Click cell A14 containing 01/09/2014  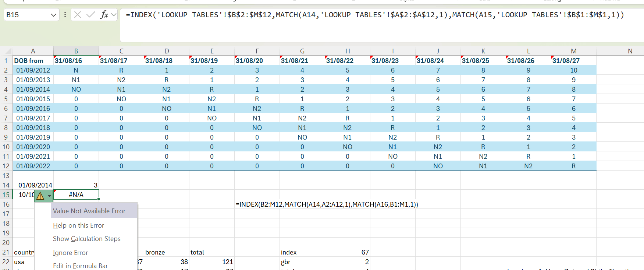pos(33,185)
